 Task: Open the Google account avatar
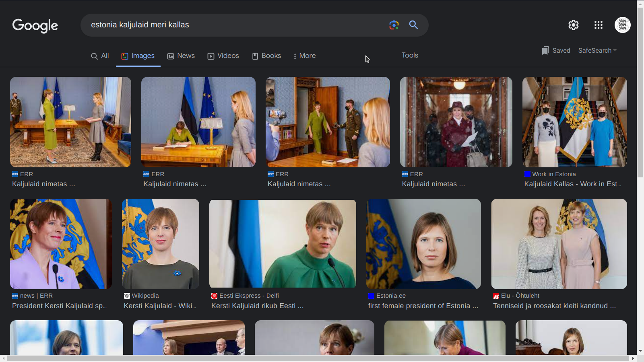pos(622,25)
